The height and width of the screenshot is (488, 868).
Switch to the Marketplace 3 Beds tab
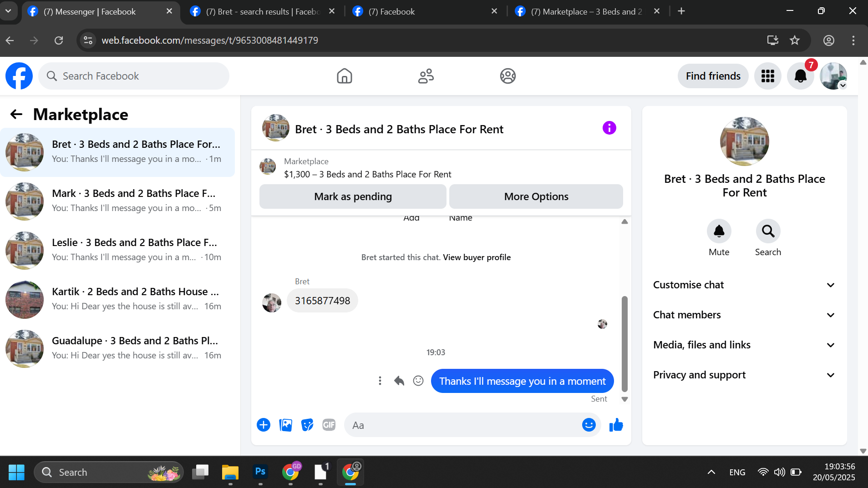point(588,12)
